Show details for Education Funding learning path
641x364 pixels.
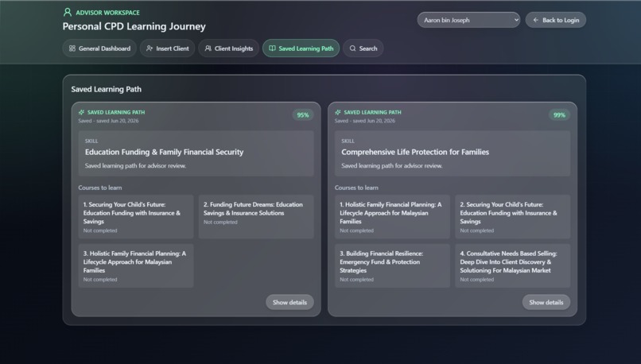click(289, 302)
